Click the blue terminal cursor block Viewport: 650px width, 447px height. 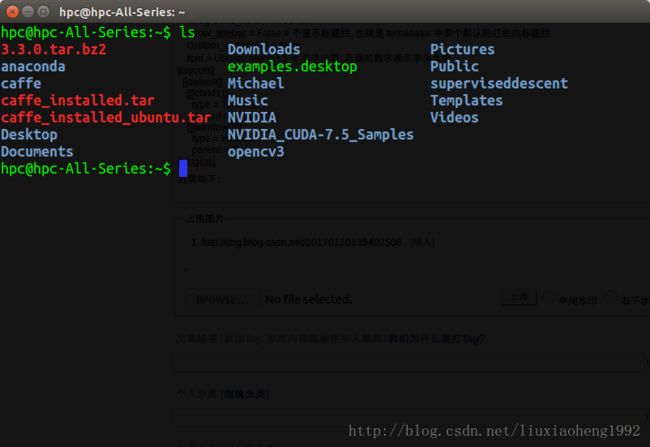tap(183, 168)
